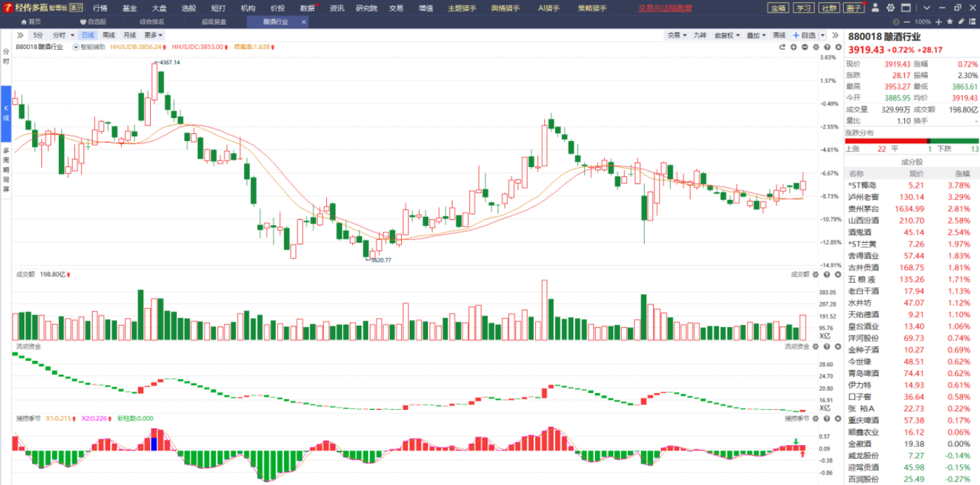Switch to the 周线 period
The image size is (980, 485).
coord(108,35)
